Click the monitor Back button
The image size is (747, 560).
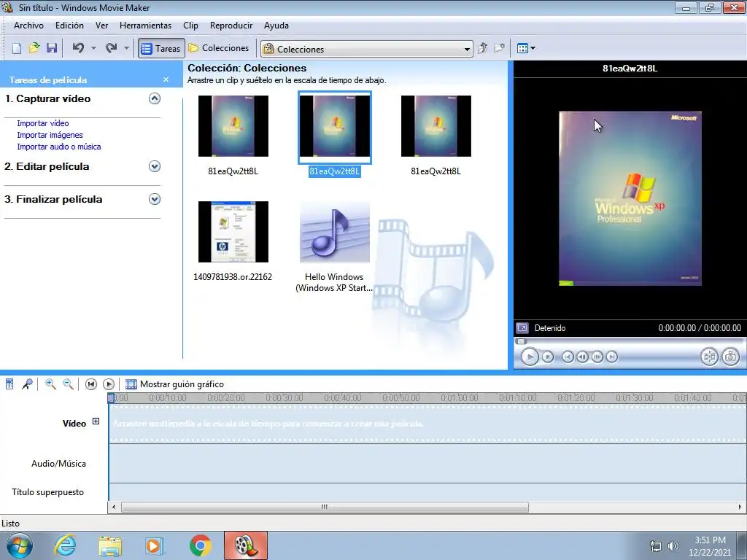pos(568,357)
